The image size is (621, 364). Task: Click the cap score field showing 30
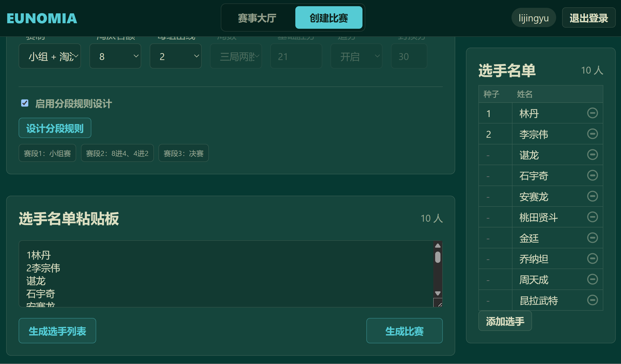tap(409, 56)
